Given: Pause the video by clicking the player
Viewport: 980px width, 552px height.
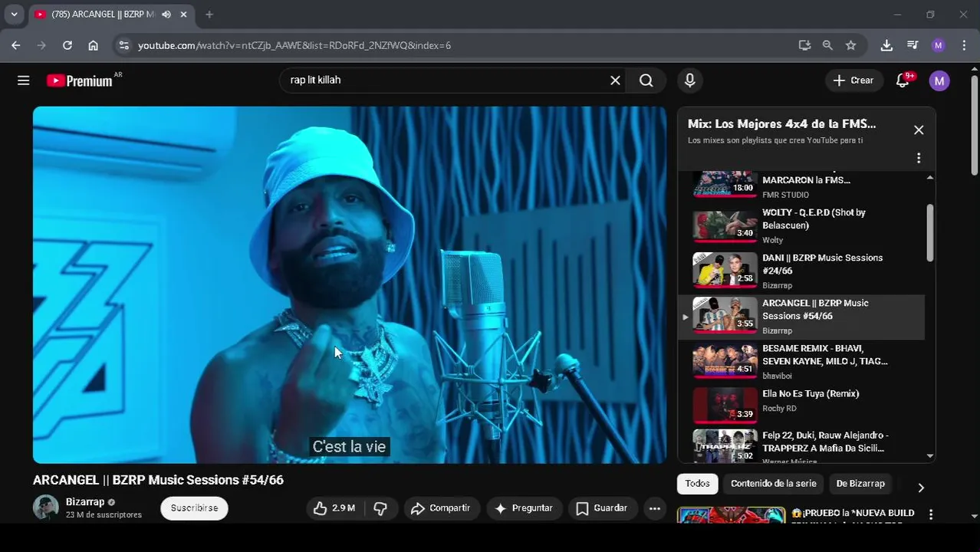Looking at the screenshot, I should [350, 284].
